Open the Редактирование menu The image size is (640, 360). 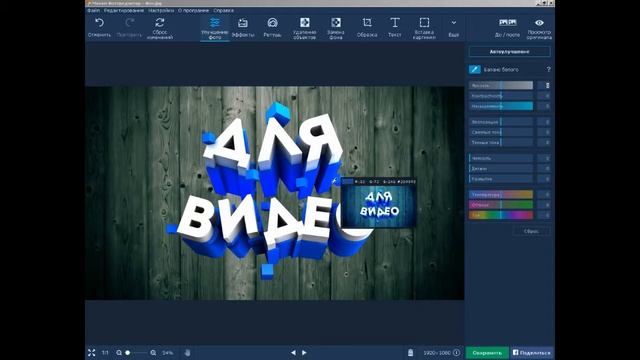pos(124,10)
